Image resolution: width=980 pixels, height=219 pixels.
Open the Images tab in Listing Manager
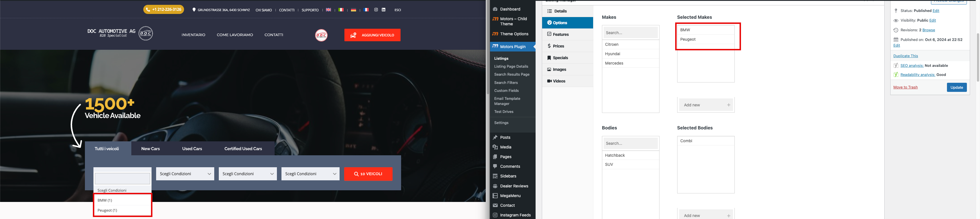[567, 69]
